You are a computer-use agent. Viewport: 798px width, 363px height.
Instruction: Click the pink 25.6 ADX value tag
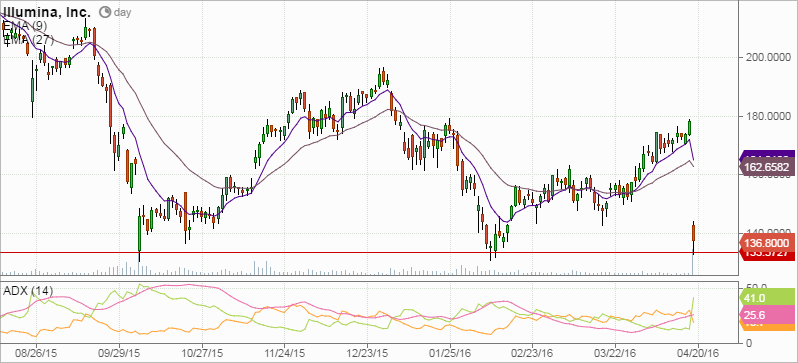point(767,315)
